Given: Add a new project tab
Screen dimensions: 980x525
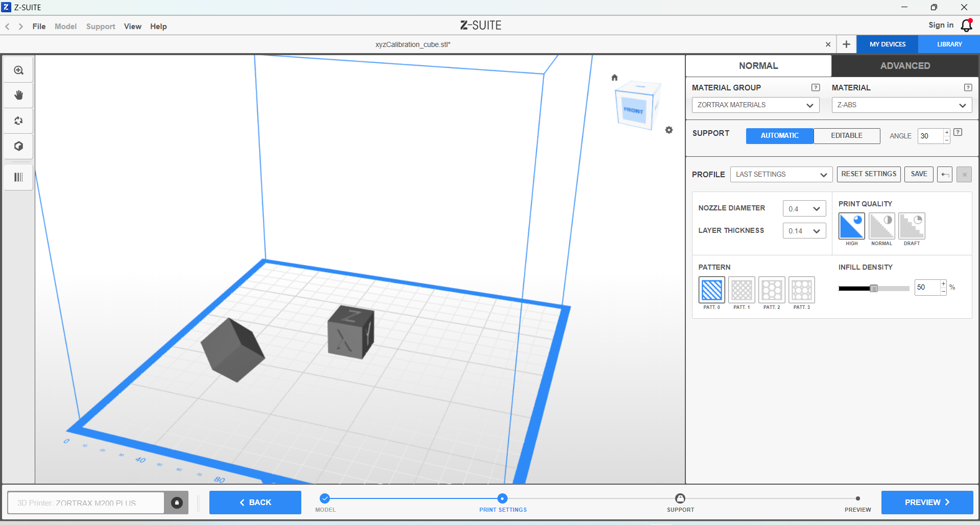Looking at the screenshot, I should [x=846, y=44].
